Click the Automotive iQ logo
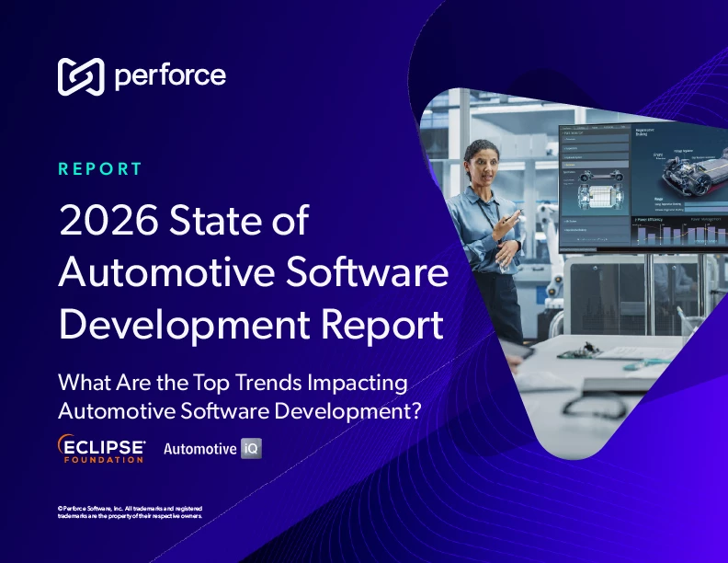Viewport: 728px width, 563px height. pos(212,449)
